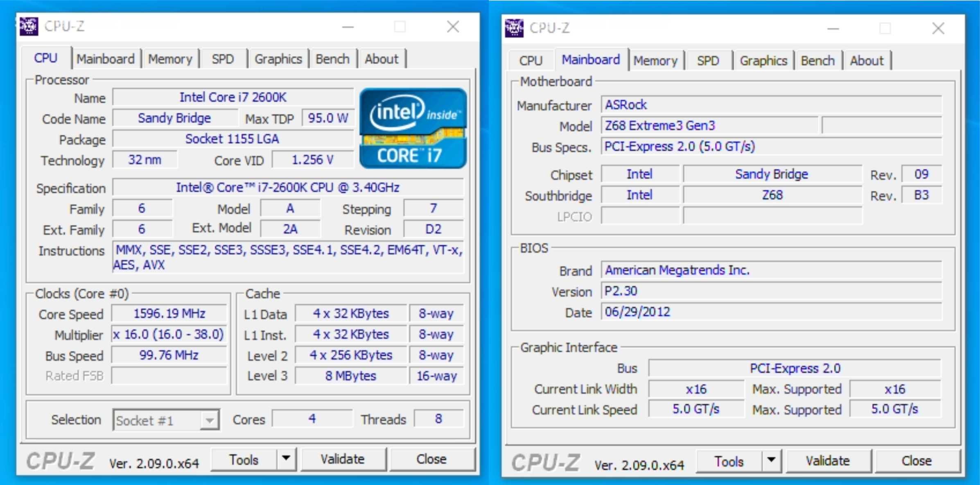Screen dimensions: 980x485
Task: Select the Mainboard tab in right CPU-Z window
Action: tap(591, 60)
